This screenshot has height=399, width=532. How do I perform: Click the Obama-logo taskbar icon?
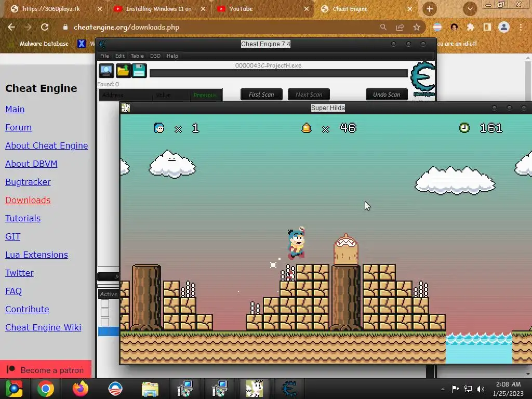[115, 389]
